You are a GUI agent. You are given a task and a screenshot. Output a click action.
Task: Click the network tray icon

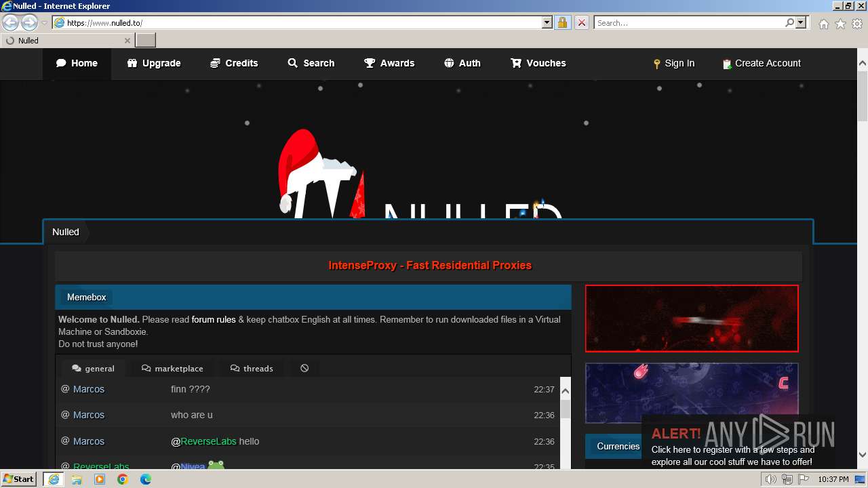(x=787, y=479)
